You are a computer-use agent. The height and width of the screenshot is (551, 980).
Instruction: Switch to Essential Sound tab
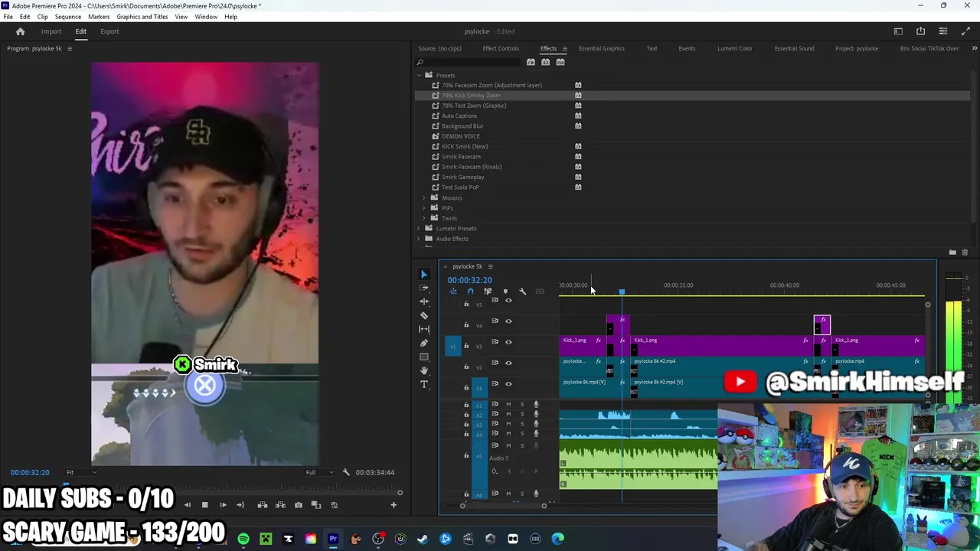coord(794,48)
